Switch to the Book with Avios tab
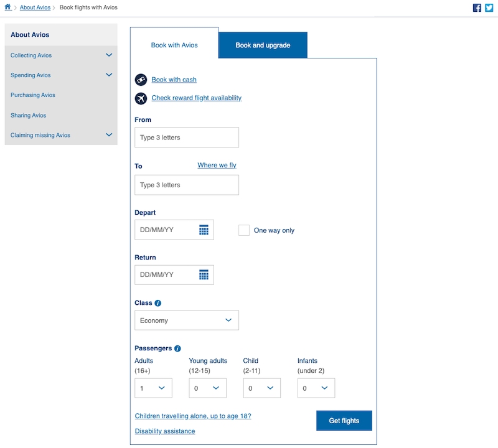Image resolution: width=498 pixels, height=448 pixels. [174, 43]
